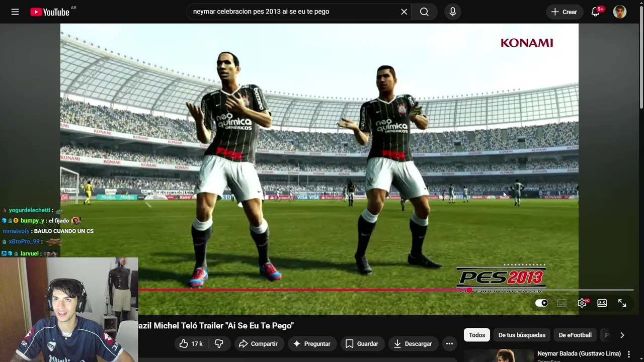The image size is (644, 362).
Task: Toggle subtitles in the player
Action: (562, 303)
